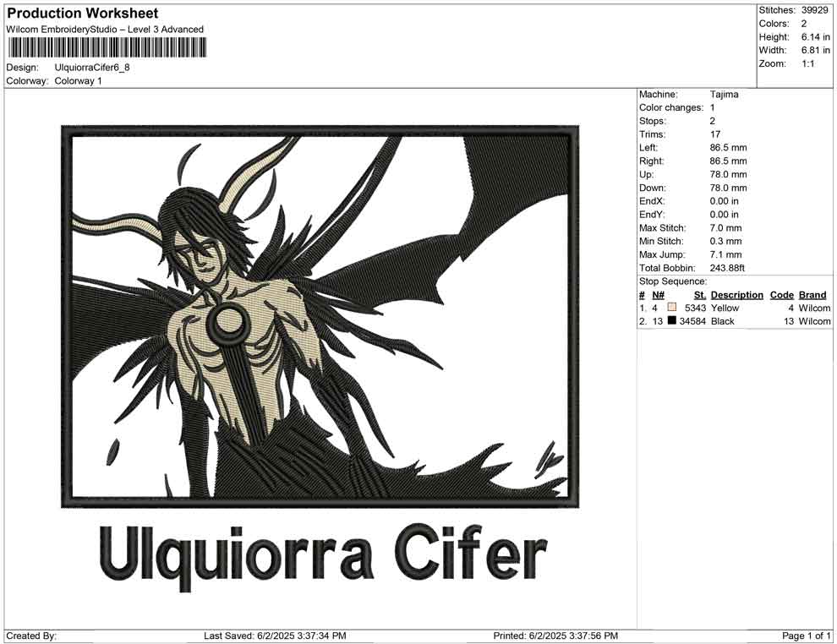Click the 'Ulquiorra Cifer' embroidered caption

point(323,556)
